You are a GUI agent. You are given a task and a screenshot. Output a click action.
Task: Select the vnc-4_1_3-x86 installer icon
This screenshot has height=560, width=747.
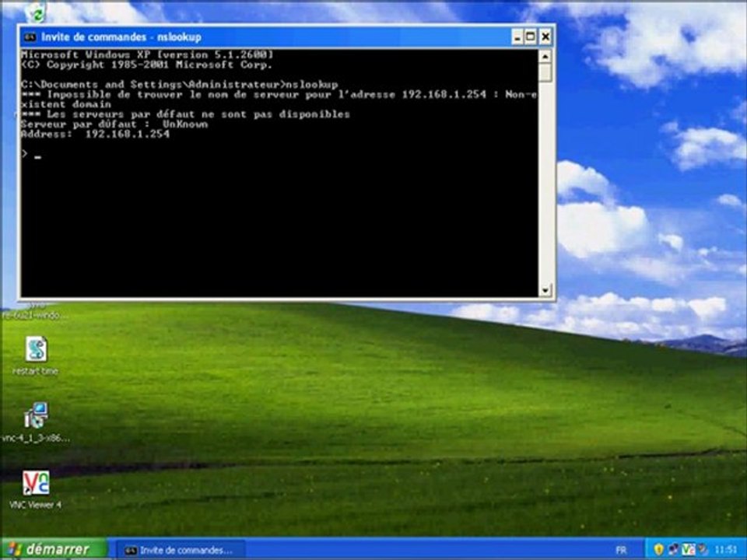tap(36, 423)
